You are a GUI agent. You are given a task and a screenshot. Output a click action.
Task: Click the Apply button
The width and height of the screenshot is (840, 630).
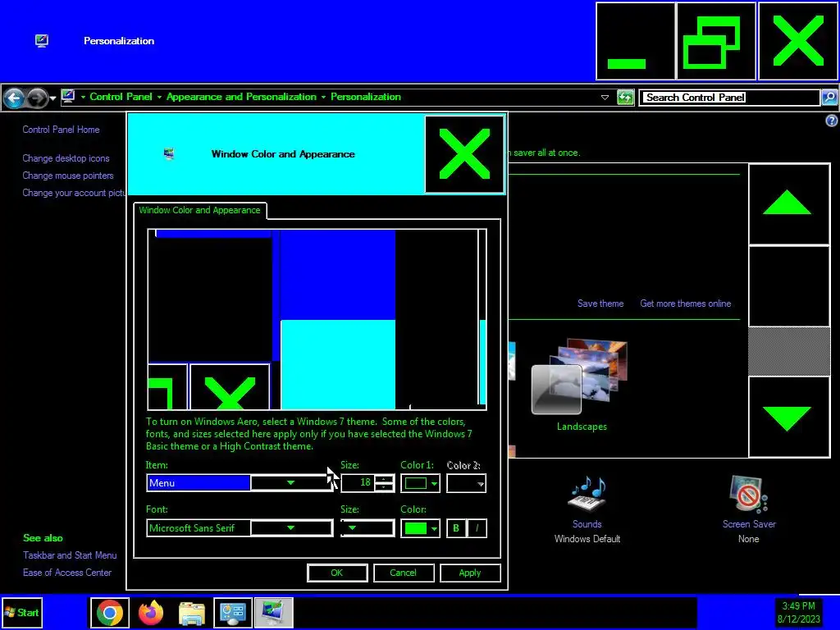click(x=470, y=573)
